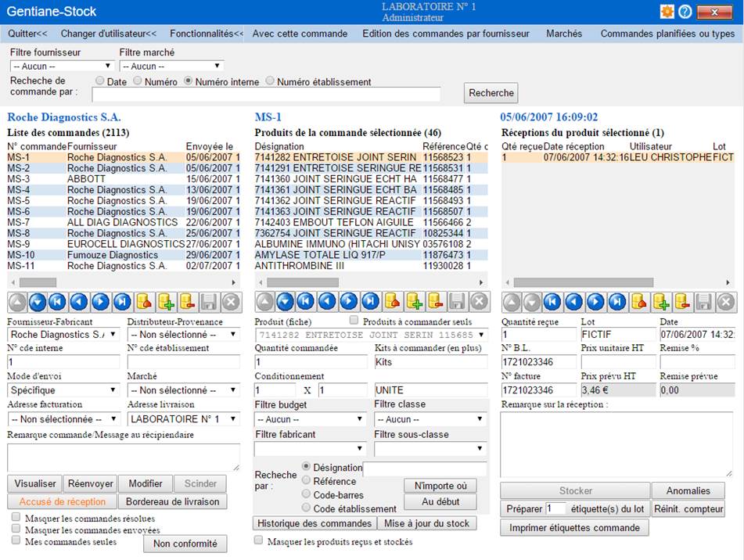
Task: Add a new commande with green-plus database icon
Action: coord(166,302)
